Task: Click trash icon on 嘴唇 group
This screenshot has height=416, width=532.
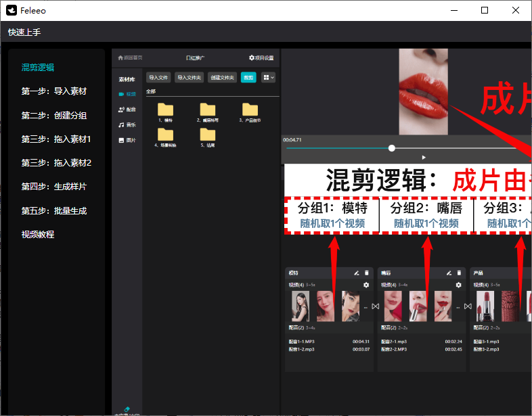Action: tap(459, 273)
